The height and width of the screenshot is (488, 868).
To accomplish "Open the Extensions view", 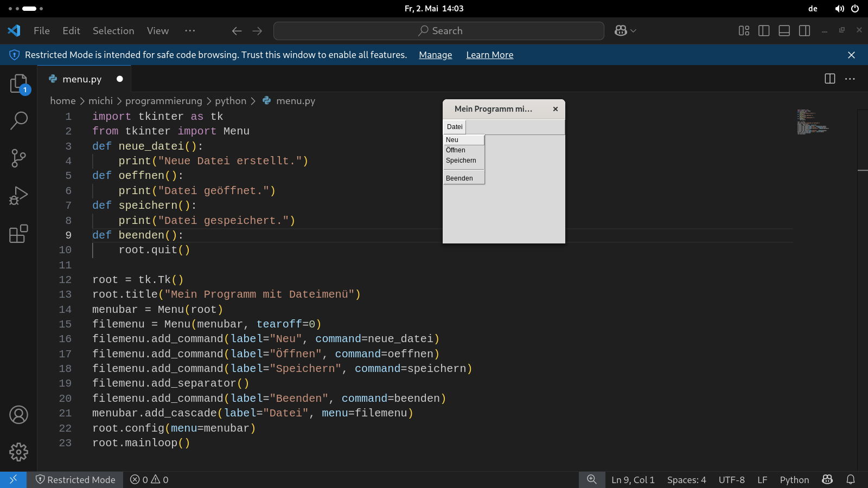I will [x=18, y=234].
